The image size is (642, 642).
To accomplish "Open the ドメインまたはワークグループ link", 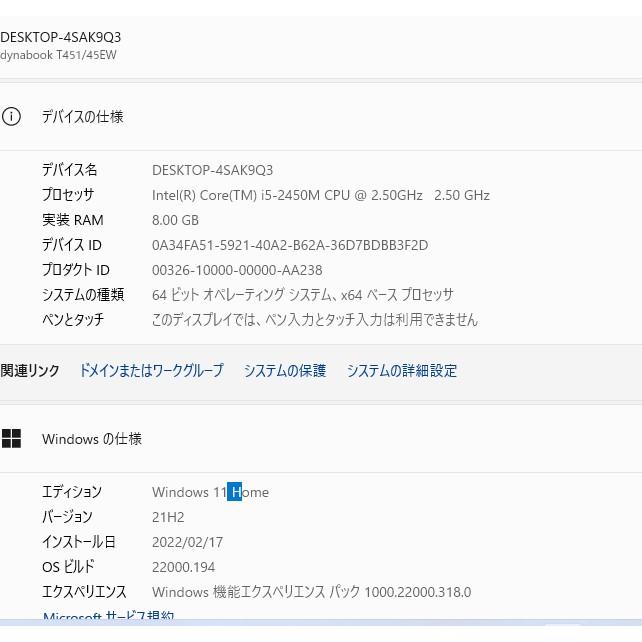I will coord(151,370).
